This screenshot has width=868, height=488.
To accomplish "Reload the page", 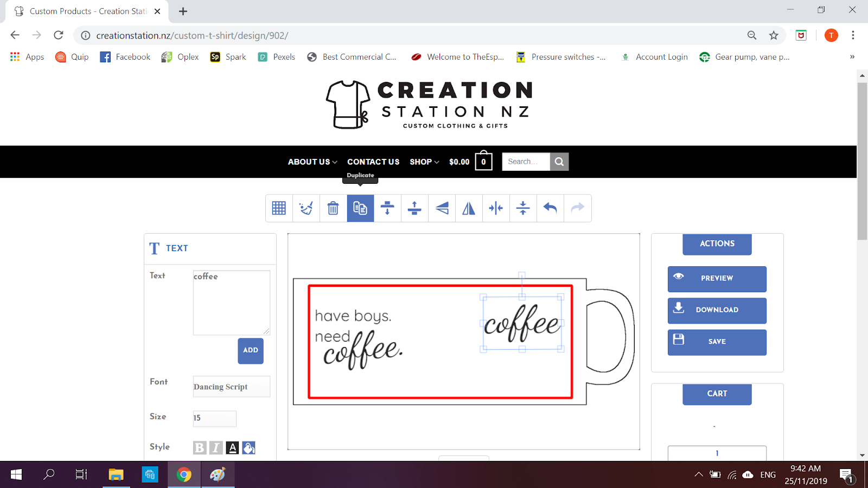I will [x=59, y=35].
